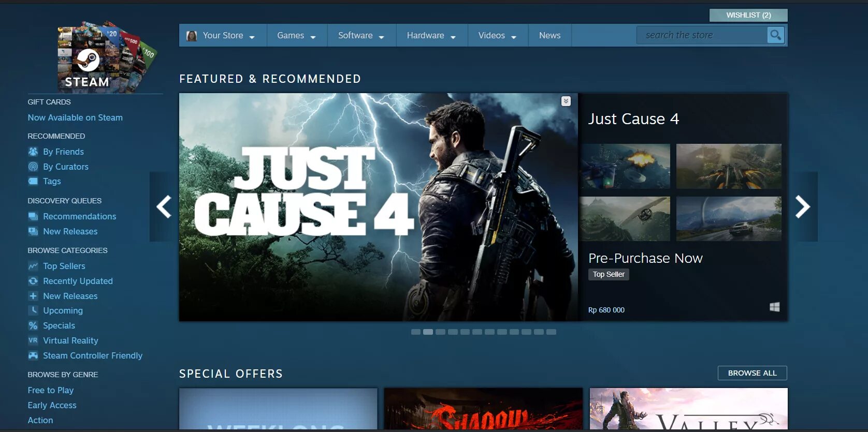Click the Browse Categories New Releases plus icon
868x432 pixels.
click(x=33, y=296)
